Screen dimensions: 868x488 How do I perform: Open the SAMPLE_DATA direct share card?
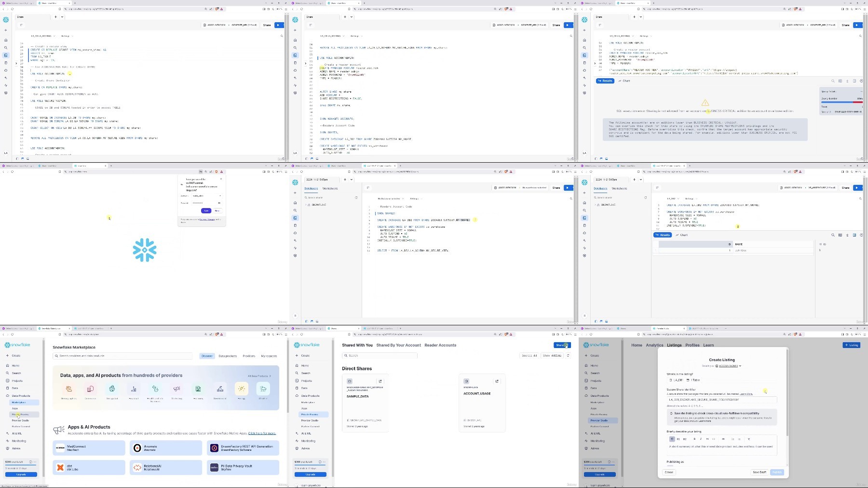click(366, 403)
